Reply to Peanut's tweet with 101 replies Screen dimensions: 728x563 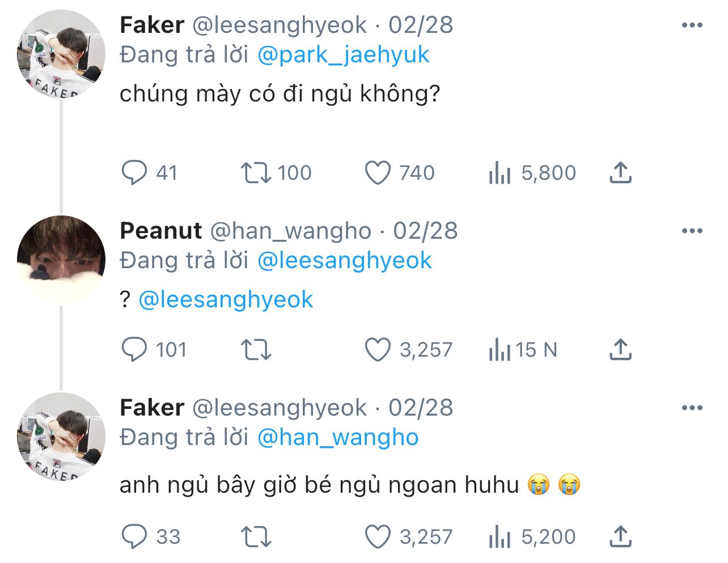click(134, 350)
